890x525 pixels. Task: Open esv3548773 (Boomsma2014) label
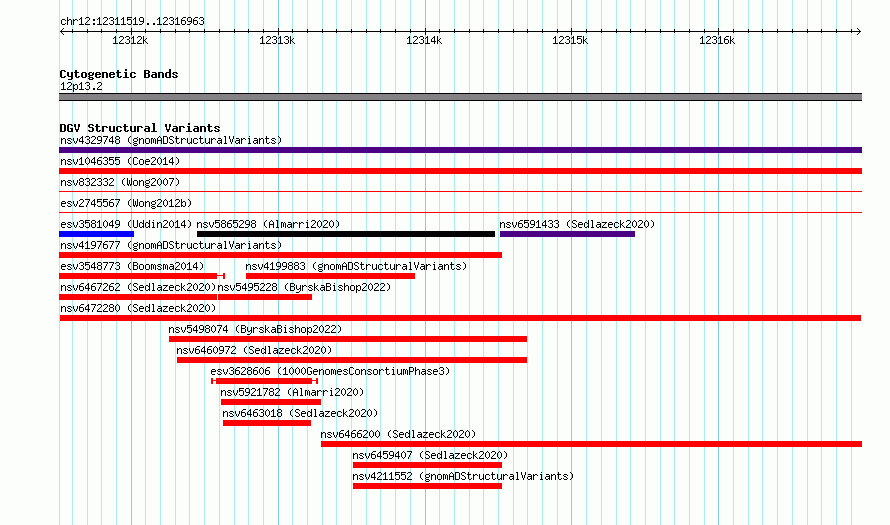(132, 266)
